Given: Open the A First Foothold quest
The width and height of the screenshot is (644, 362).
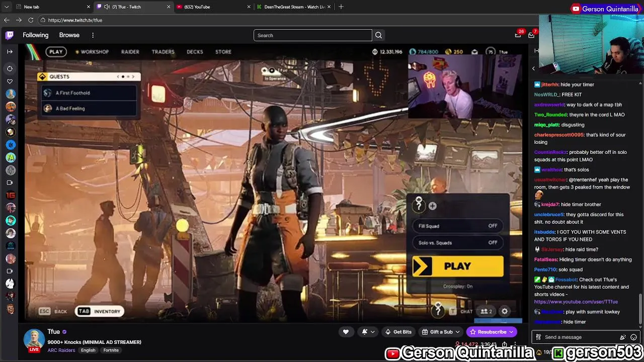Looking at the screenshot, I should pyautogui.click(x=89, y=93).
